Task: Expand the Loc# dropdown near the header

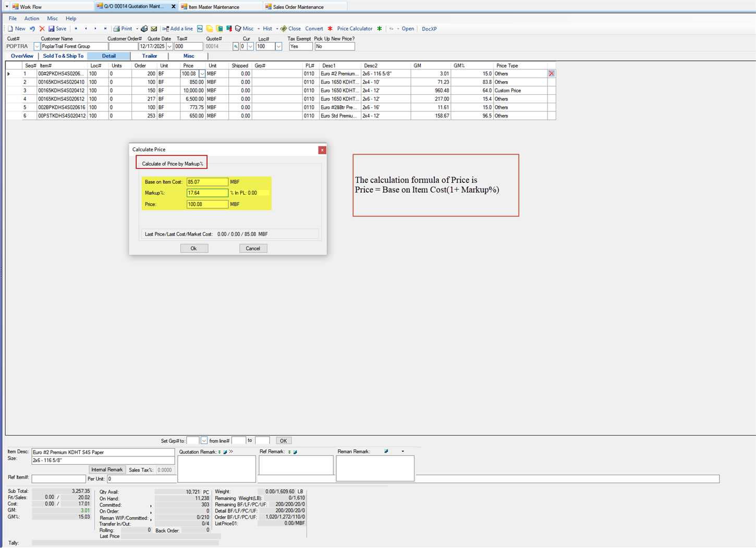Action: (278, 46)
